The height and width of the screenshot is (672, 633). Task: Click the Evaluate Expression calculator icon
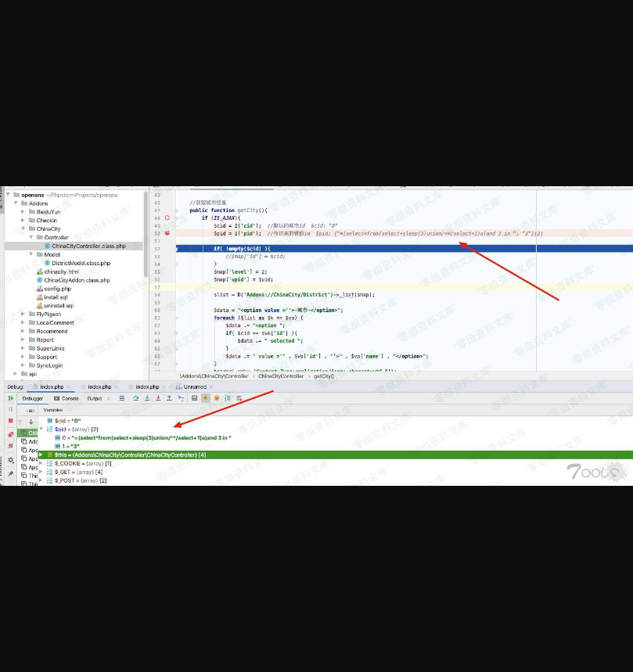point(195,398)
